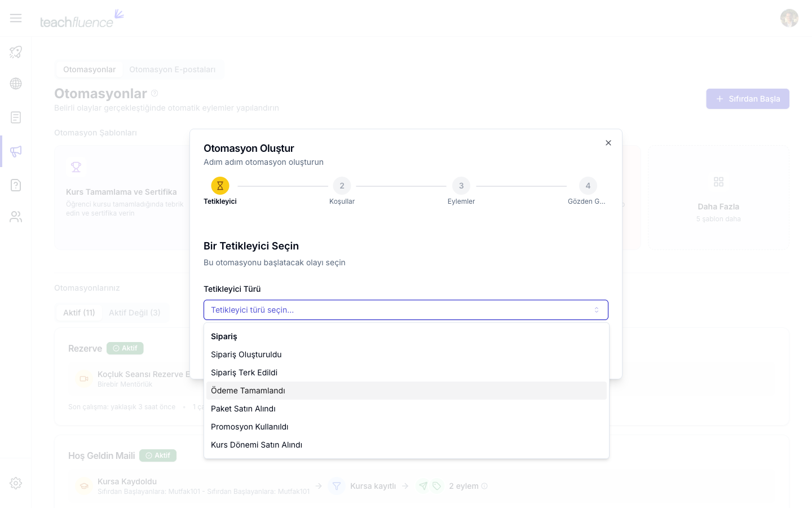Show Aktif (11) automations
This screenshot has height=508, width=812.
click(79, 313)
